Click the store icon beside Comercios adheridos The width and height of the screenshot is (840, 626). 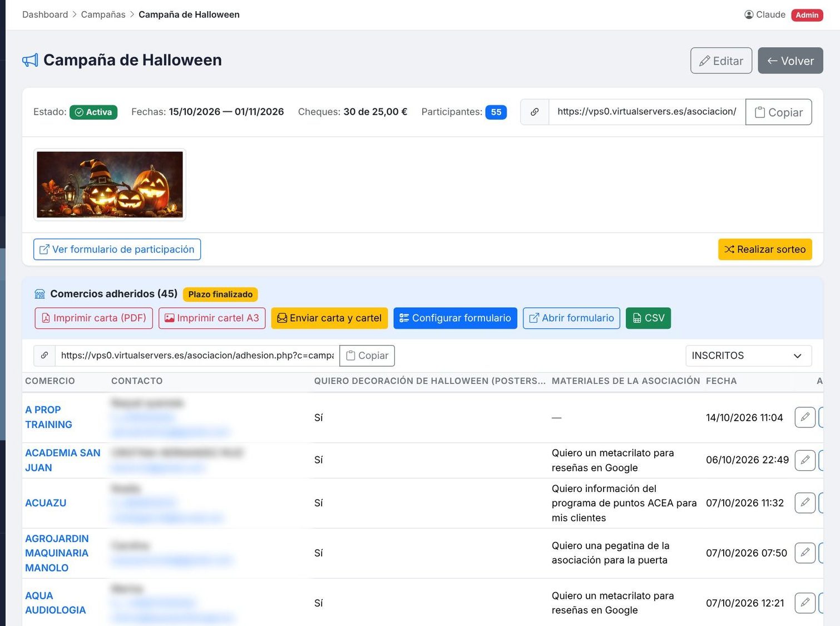39,294
